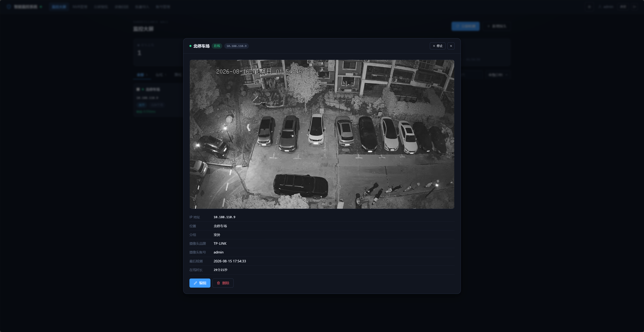Select the timestamp 2026-08-15 17:54:33
Viewport: 644px width, 332px height.
230,261
